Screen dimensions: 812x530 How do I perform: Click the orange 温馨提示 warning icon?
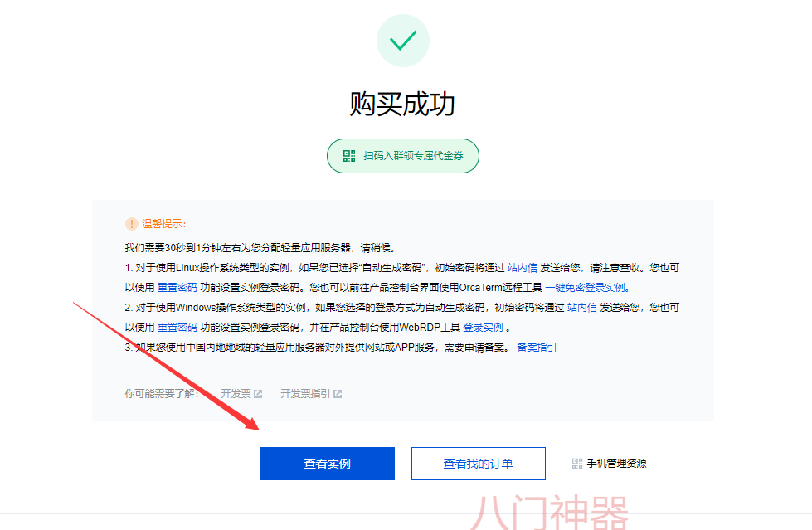[x=132, y=224]
